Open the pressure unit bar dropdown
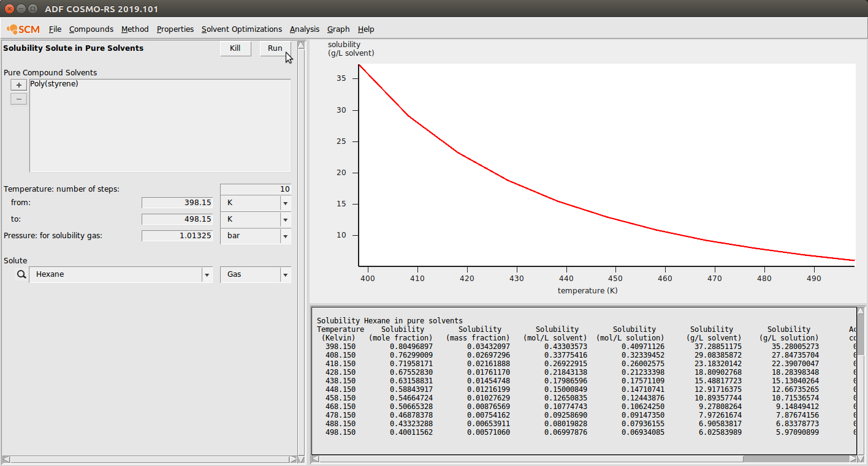Image resolution: width=868 pixels, height=466 pixels. tap(285, 236)
